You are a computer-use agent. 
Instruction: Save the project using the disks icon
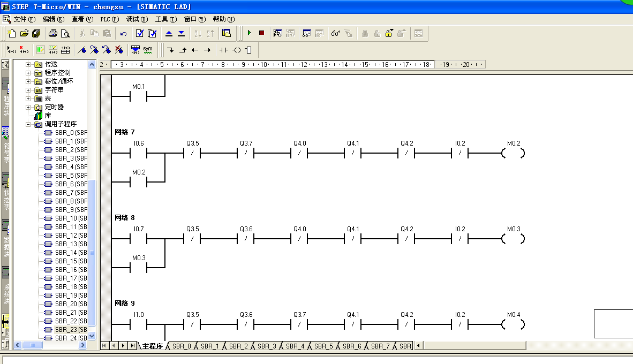(x=36, y=34)
